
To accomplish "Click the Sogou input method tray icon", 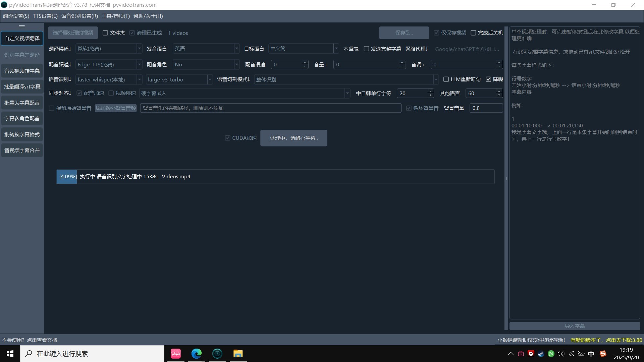I will pyautogui.click(x=603, y=354).
